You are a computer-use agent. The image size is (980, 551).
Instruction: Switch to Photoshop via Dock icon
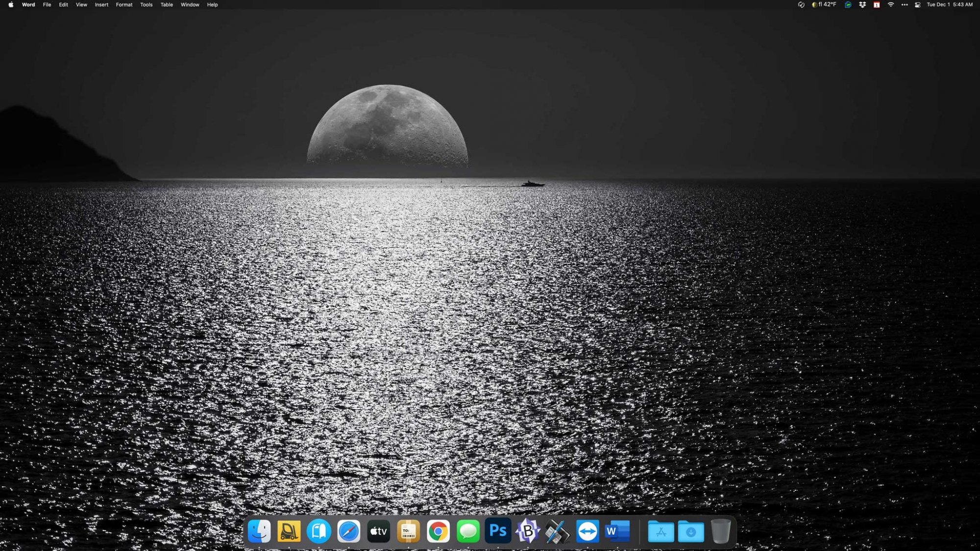pos(498,531)
